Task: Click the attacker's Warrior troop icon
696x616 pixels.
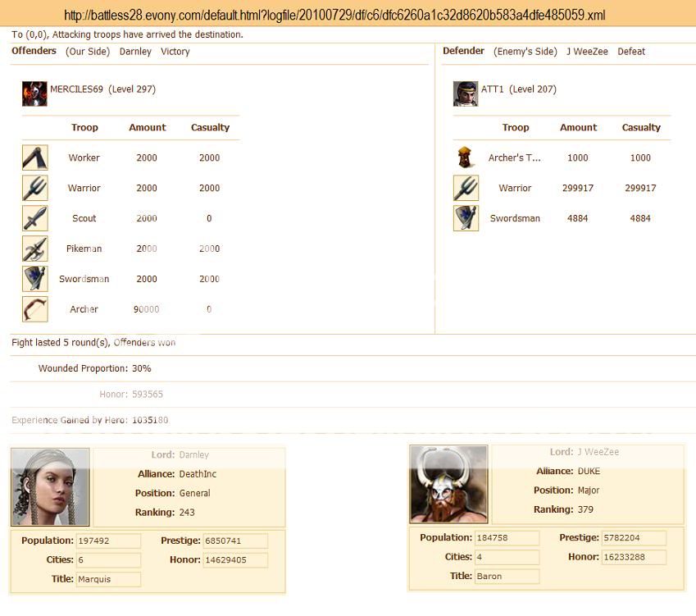Action: (x=34, y=188)
